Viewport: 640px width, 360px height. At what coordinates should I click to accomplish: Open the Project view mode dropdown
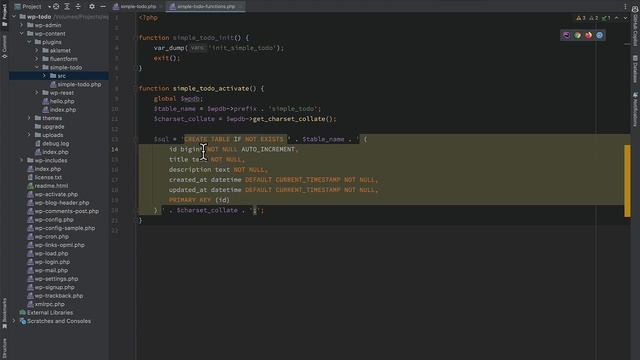[x=32, y=7]
